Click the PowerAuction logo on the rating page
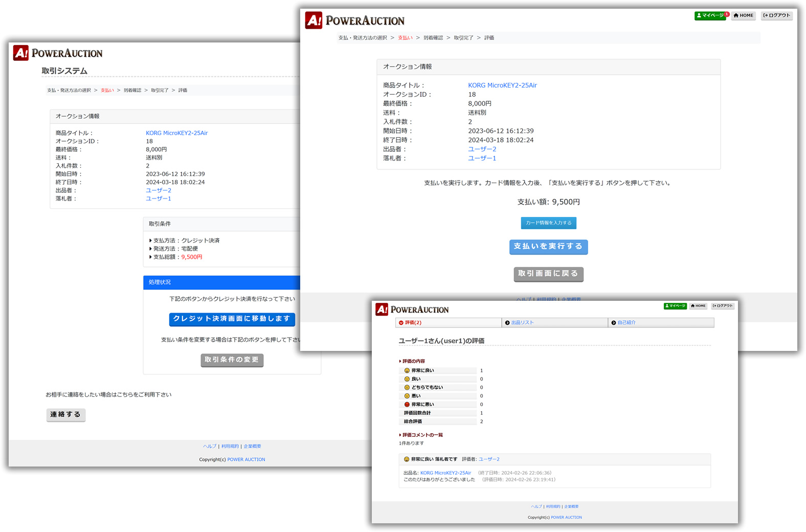Screen dimensions: 806x532 (x=412, y=309)
